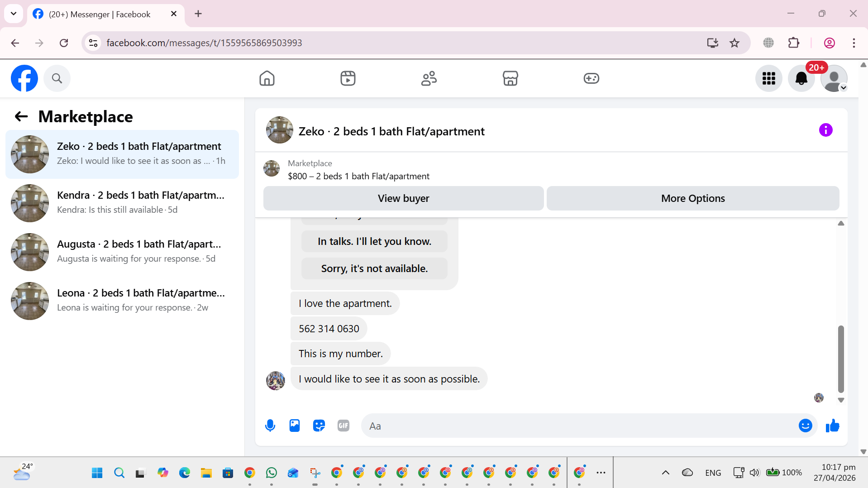
Task: Click the 'I love the apartment.' message
Action: 345,303
